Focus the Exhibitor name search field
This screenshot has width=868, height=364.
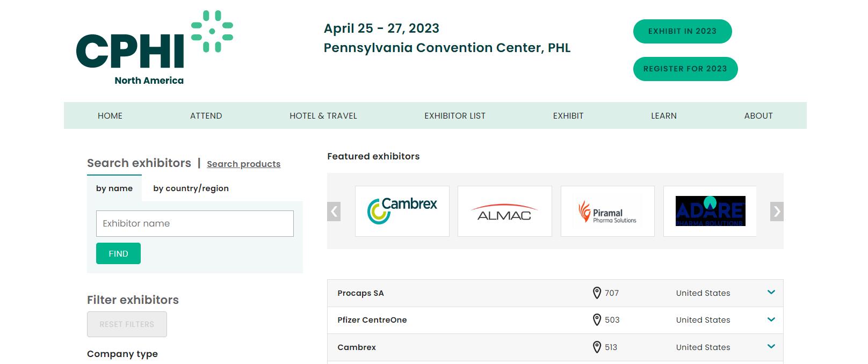tap(195, 223)
